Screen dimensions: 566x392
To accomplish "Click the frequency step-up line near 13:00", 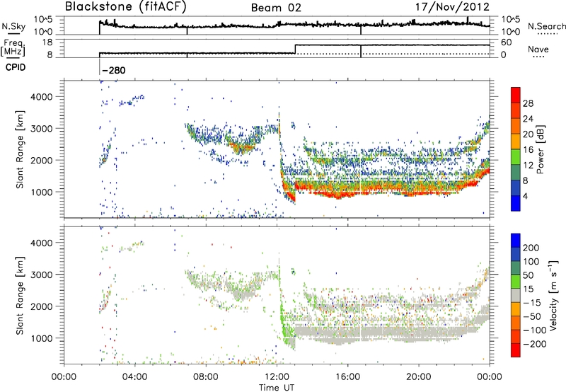I will 295,49.
